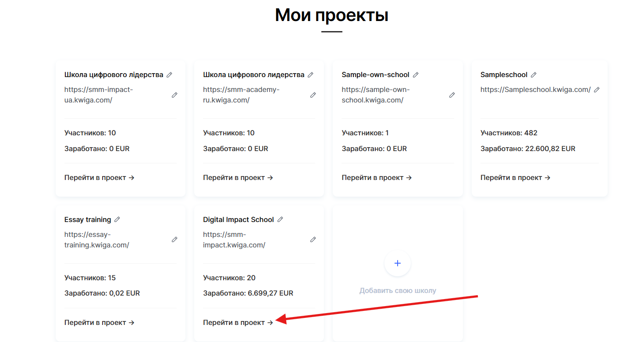Click the https://essay-training.kwiga.com/ address text
Viewport: 644px width, 342px height.
click(x=96, y=240)
